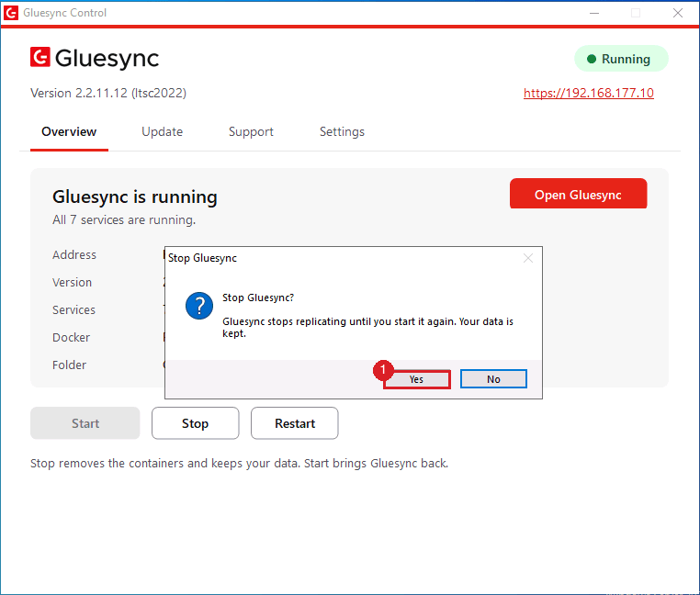Click the 'Gluesync stops replicating' message text
Screen dimensions: 700x595
[x=367, y=327]
